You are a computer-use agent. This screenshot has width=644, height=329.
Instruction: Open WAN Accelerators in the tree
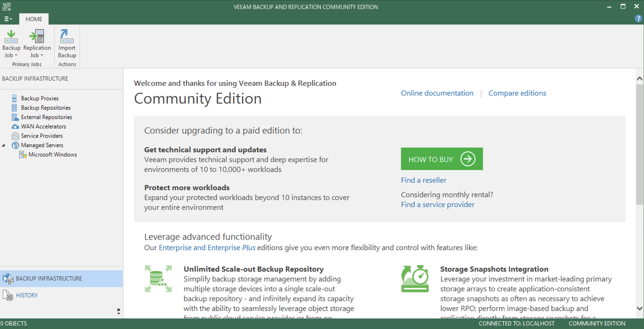44,126
